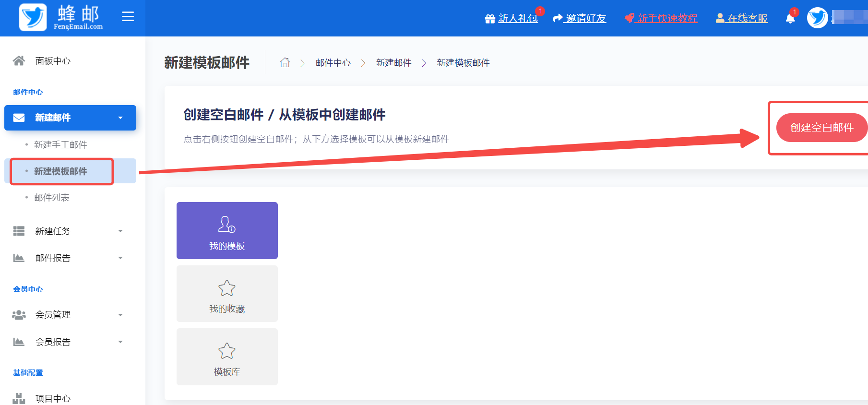Open 邮件列表 submenu item
Viewport: 868px width, 405px height.
coord(52,197)
